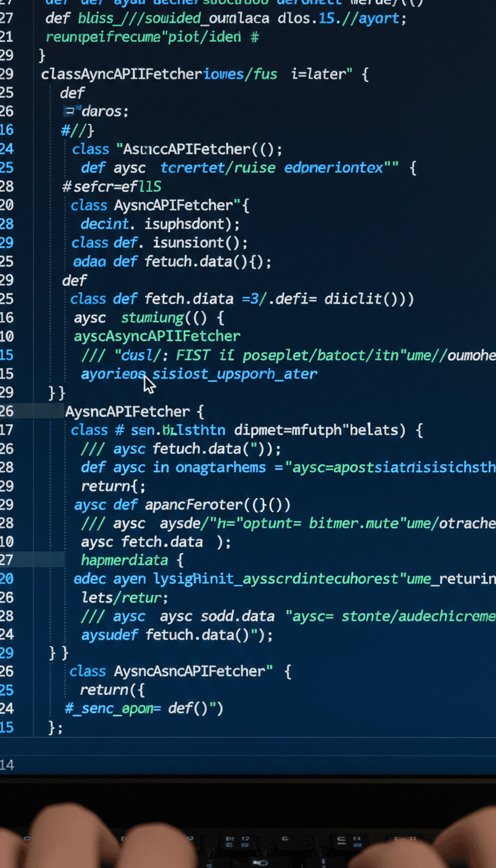Click the comment containing 'FIST iI poseplet/batoct'
Viewport: 496px width, 868px height.
[289, 355]
